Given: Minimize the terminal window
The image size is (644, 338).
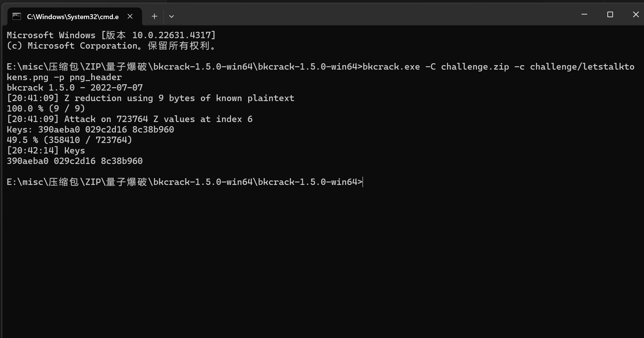Looking at the screenshot, I should tap(585, 14).
